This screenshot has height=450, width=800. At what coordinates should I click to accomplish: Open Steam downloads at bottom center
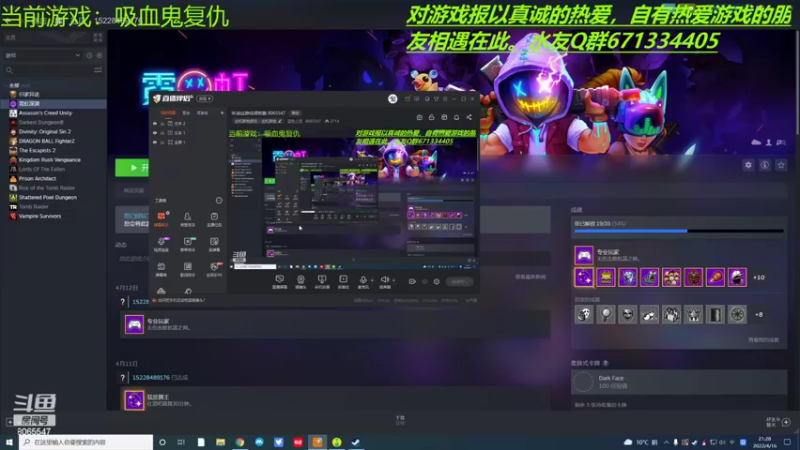pyautogui.click(x=400, y=420)
